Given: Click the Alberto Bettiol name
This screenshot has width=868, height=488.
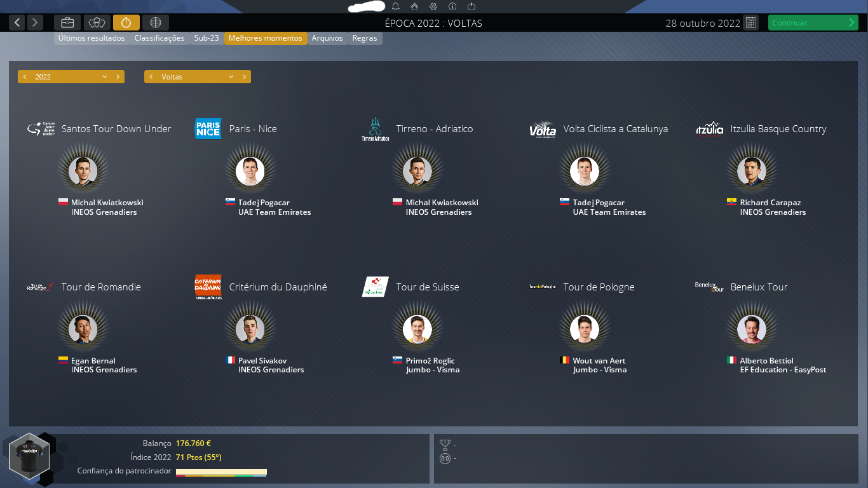Looking at the screenshot, I should [x=766, y=361].
